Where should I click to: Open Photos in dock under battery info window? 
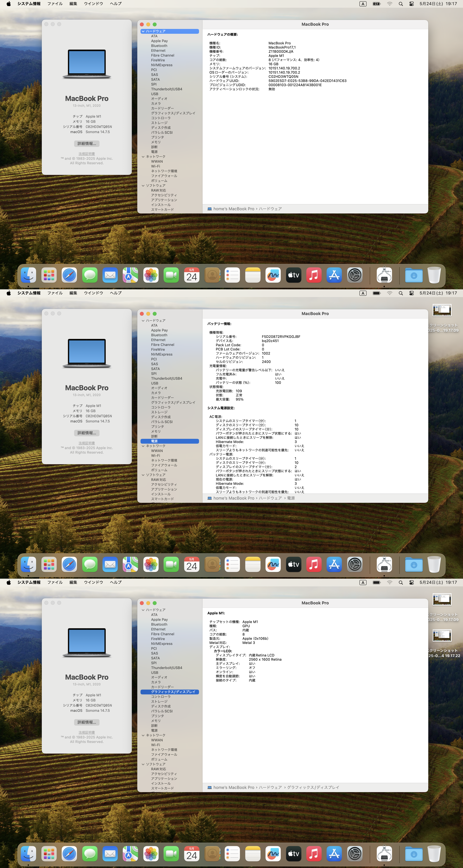pyautogui.click(x=151, y=564)
